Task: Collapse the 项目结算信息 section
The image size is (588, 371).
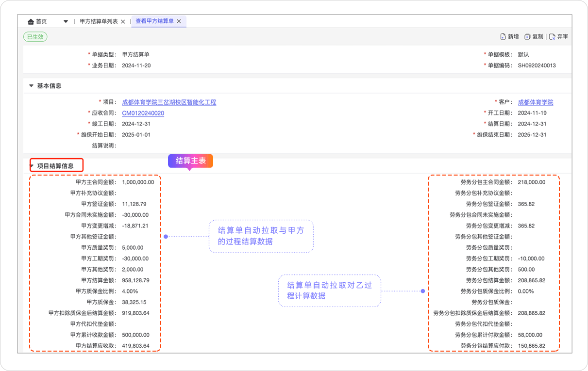Action: pos(32,166)
